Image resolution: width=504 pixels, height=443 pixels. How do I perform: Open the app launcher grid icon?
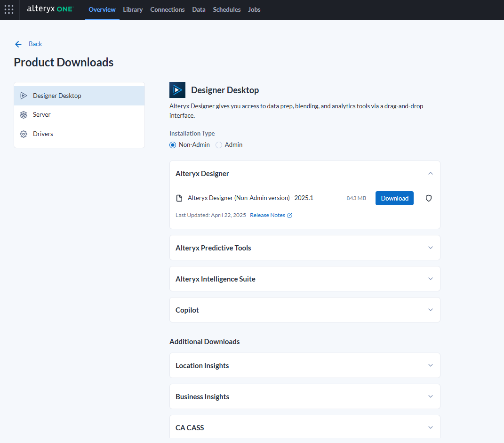pyautogui.click(x=9, y=9)
